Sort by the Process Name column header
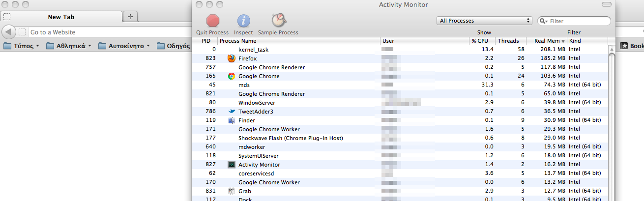 click(298, 41)
